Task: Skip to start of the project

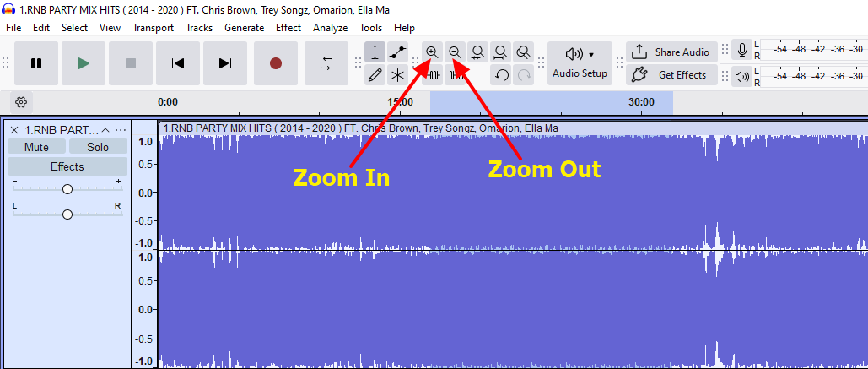Action: [178, 63]
